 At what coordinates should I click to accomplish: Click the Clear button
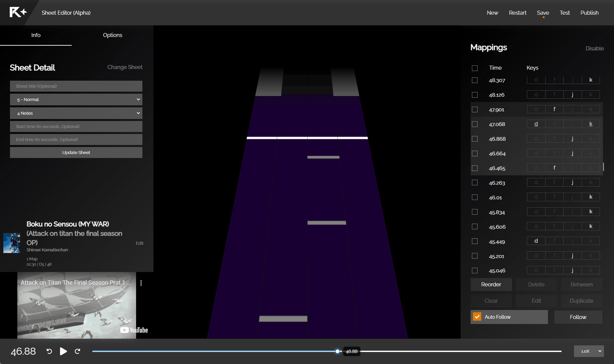[491, 301]
